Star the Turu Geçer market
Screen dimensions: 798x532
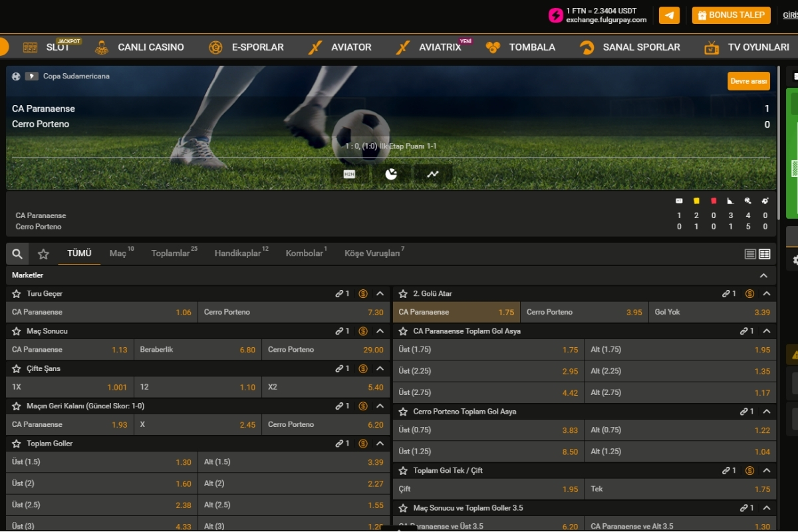[15, 293]
